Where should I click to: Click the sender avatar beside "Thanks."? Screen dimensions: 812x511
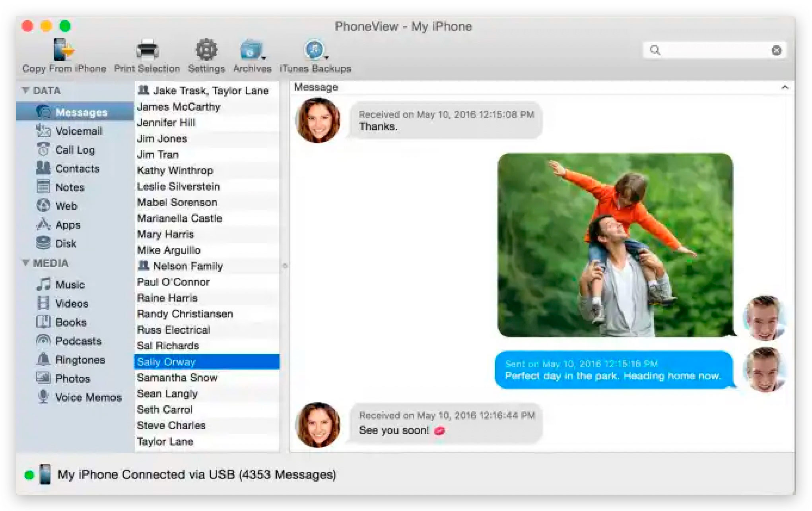click(318, 120)
